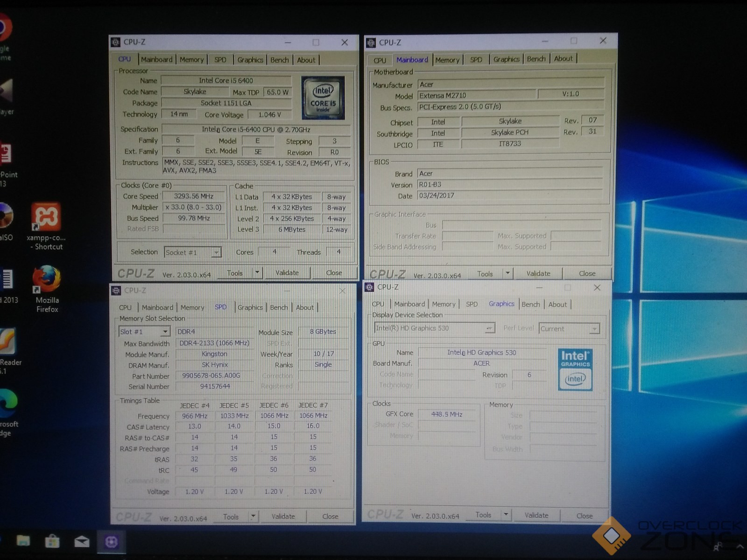The height and width of the screenshot is (560, 747).
Task: Open Mozilla Firefox desktop icon
Action: click(x=47, y=289)
